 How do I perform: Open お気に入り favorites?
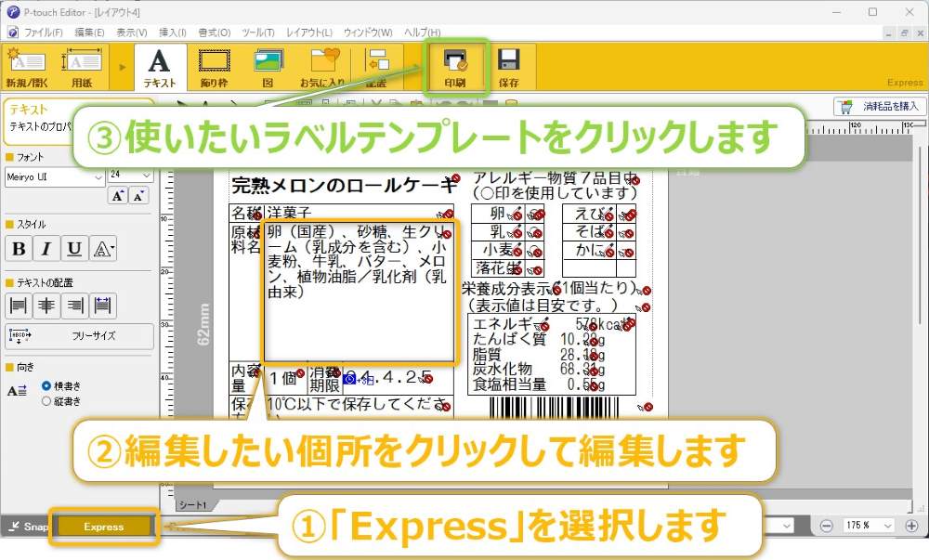tap(322, 65)
